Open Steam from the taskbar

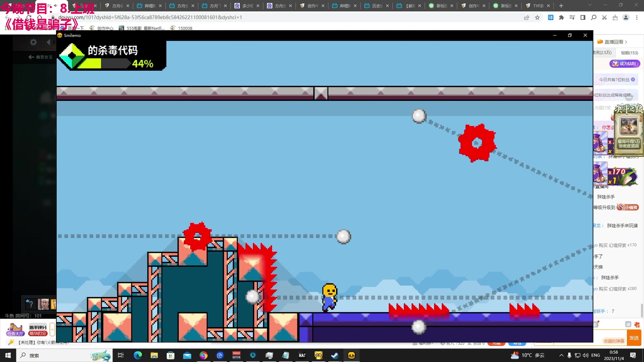point(335,355)
